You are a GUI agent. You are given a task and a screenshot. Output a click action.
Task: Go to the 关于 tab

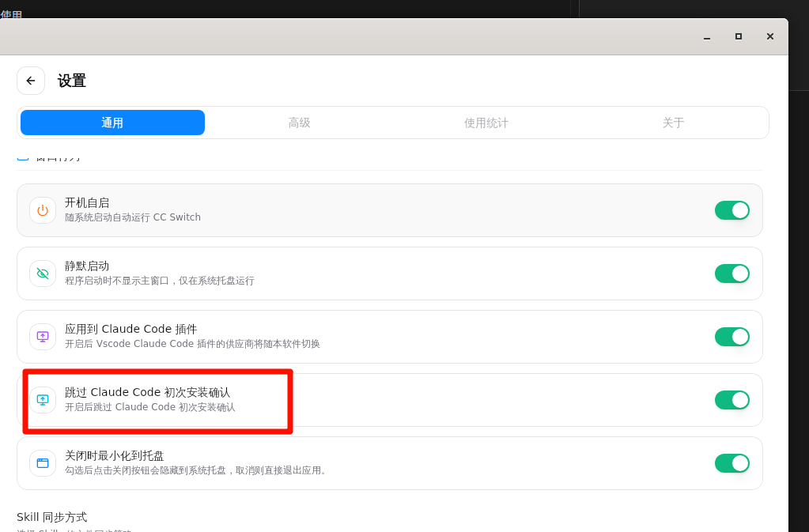pos(673,123)
